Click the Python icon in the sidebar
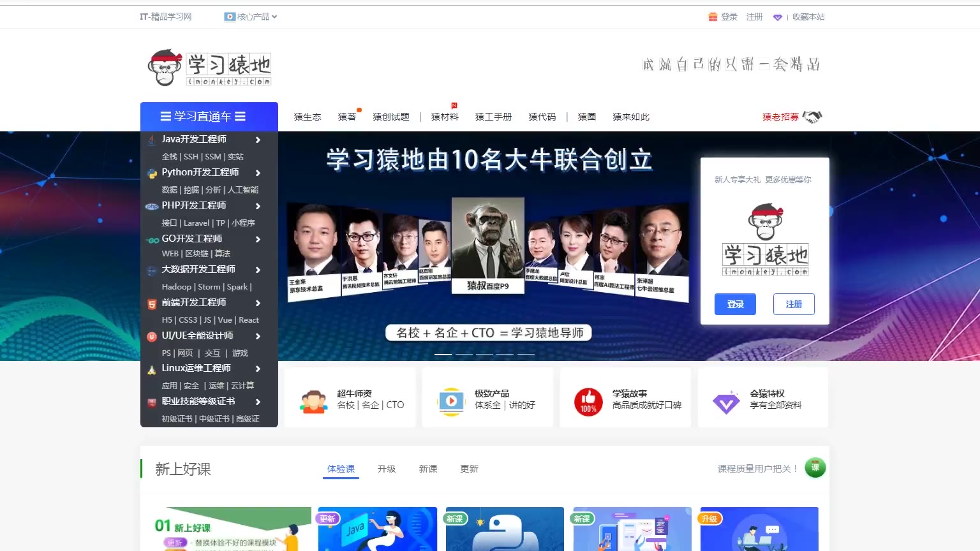 coord(152,173)
